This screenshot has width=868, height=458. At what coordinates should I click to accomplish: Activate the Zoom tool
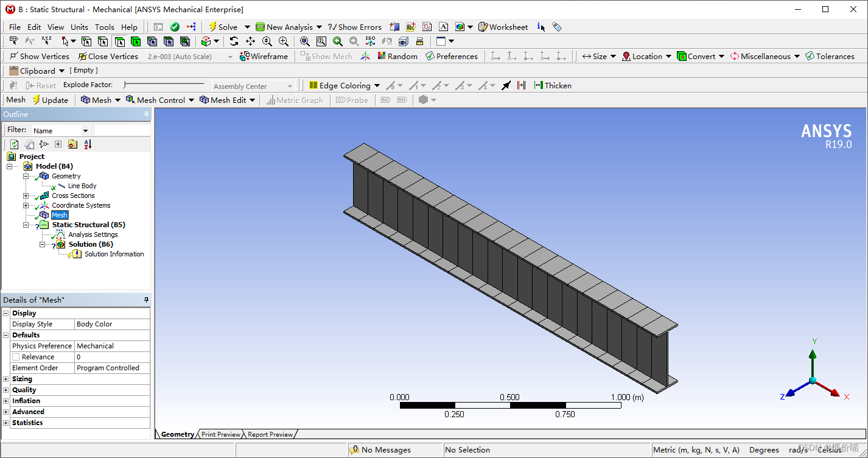coord(267,41)
